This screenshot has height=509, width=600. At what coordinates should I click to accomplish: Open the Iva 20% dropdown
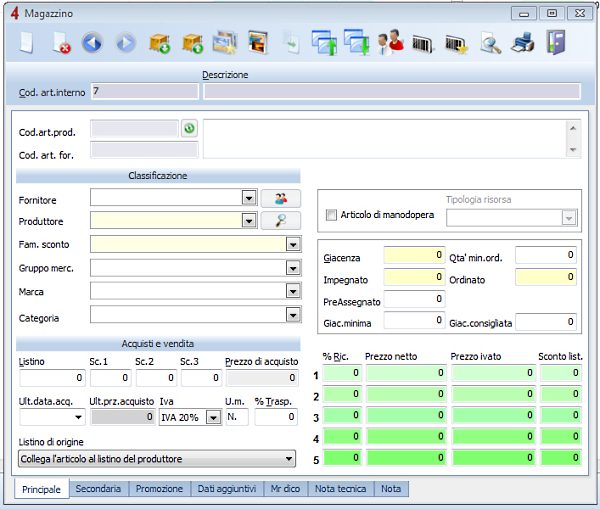click(x=212, y=418)
